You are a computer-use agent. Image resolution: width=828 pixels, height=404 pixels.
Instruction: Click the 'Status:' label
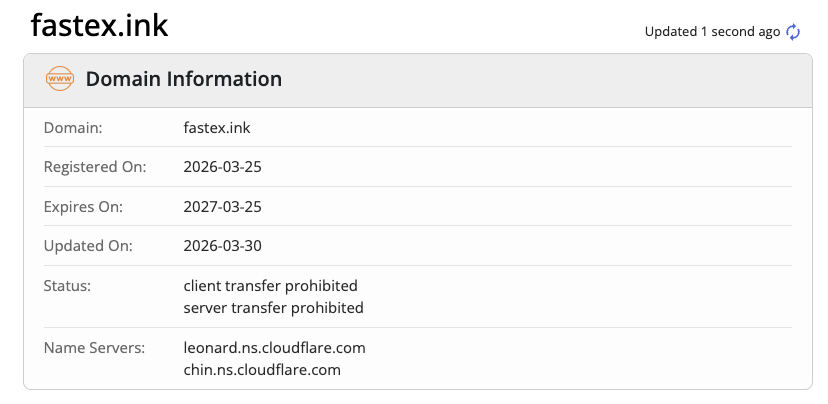[x=67, y=286]
